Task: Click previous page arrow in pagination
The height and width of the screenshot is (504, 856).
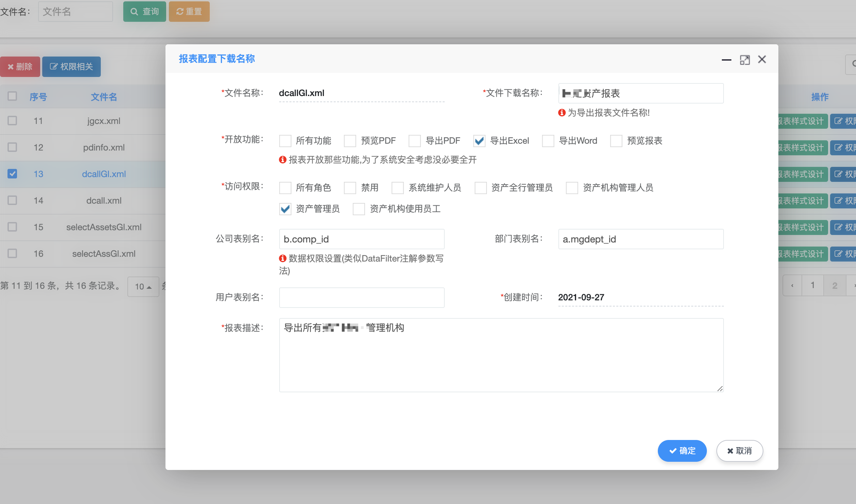Action: 792,285
